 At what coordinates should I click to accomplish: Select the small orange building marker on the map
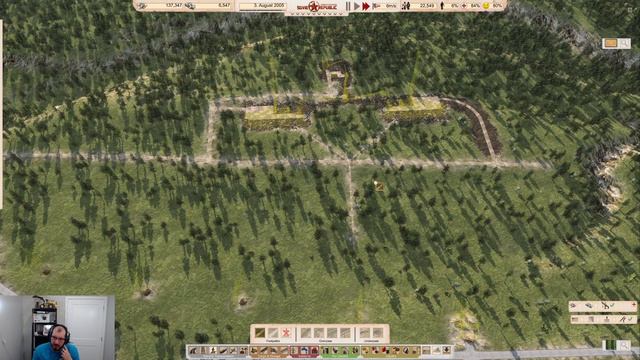tap(379, 186)
